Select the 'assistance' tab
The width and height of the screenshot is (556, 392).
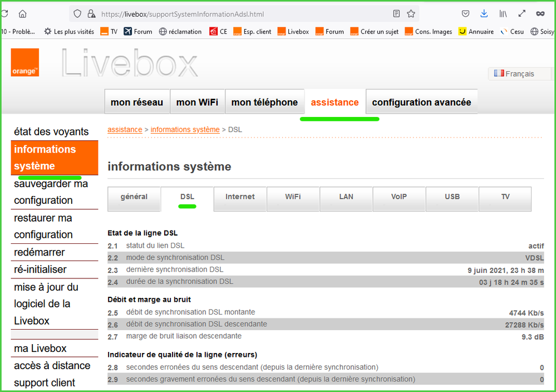pos(334,102)
